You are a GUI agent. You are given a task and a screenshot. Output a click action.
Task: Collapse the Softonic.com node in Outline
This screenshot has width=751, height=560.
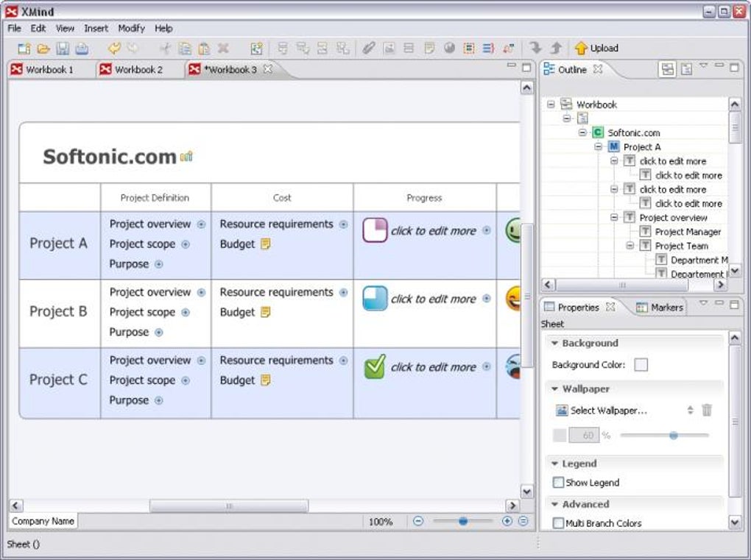(582, 132)
